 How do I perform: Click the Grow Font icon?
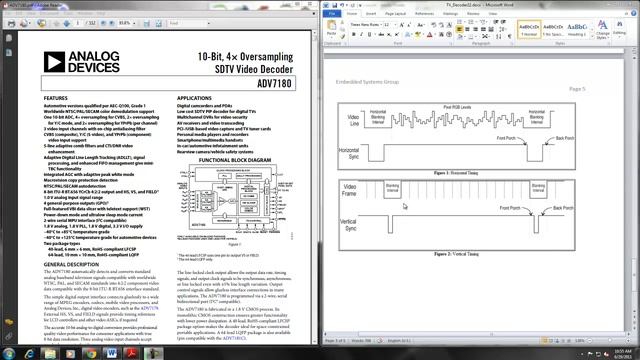(402, 25)
